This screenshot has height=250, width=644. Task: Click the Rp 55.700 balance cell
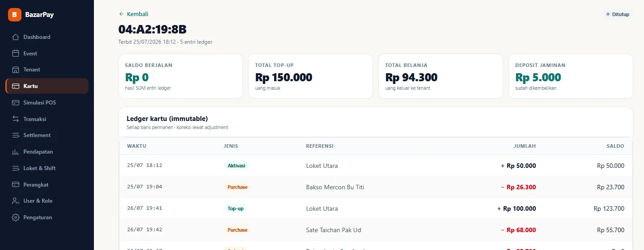[611, 230]
